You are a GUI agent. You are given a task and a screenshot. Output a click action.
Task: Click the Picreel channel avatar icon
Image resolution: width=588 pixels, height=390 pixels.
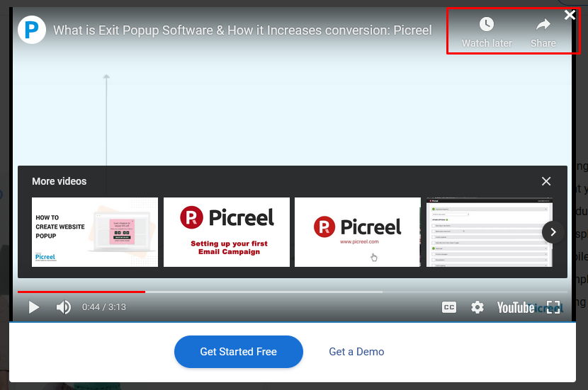pos(32,30)
